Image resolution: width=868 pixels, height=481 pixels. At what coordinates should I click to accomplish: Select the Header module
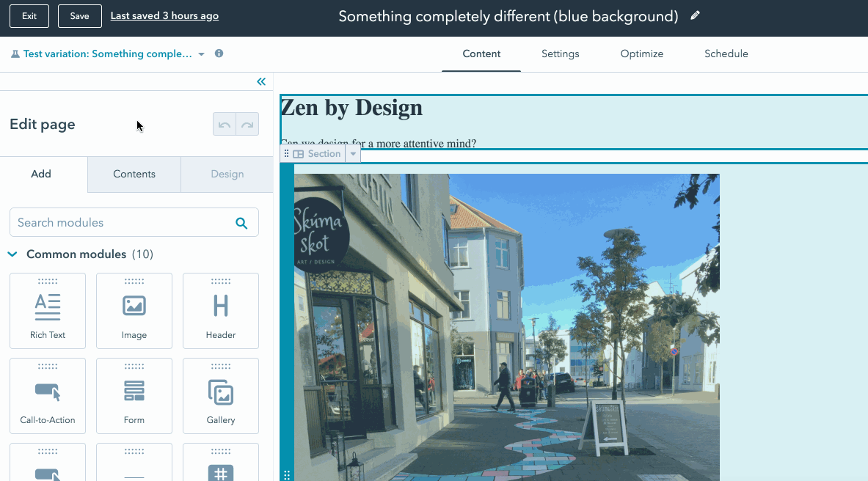click(x=221, y=311)
